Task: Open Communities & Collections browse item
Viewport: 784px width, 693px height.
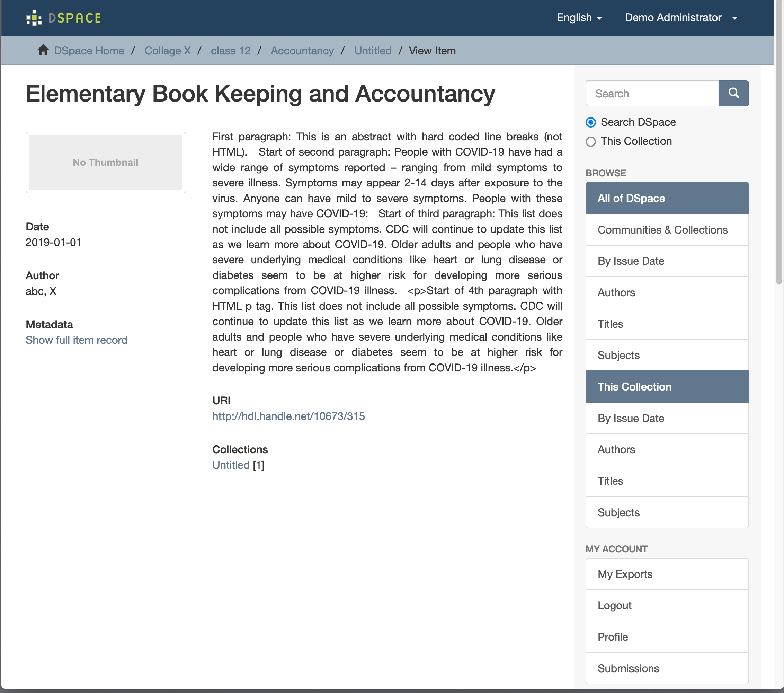Action: pyautogui.click(x=662, y=229)
